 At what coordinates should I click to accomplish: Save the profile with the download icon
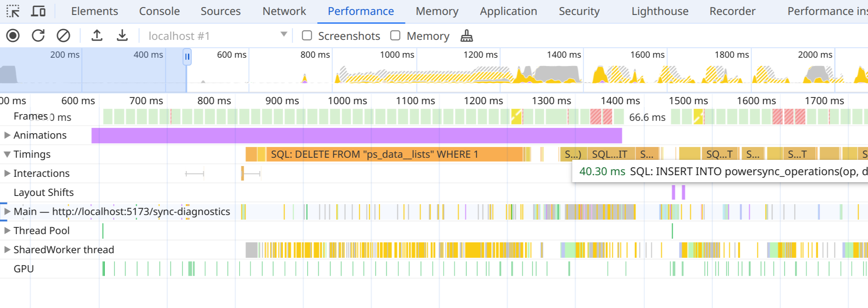tap(122, 36)
